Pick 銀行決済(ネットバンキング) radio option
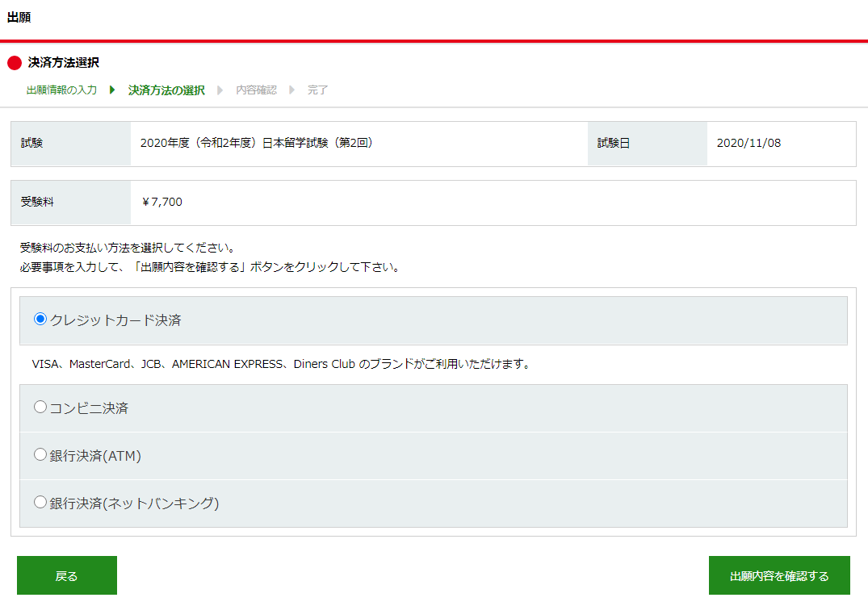Image resolution: width=868 pixels, height=606 pixels. pyautogui.click(x=40, y=503)
